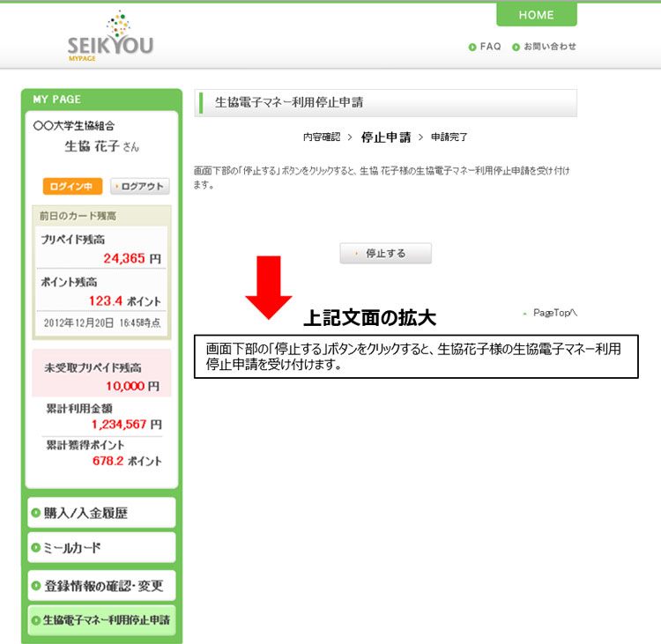This screenshot has width=661, height=644.
Task: Click the 前日のカード残高 heading
Action: pos(78,216)
